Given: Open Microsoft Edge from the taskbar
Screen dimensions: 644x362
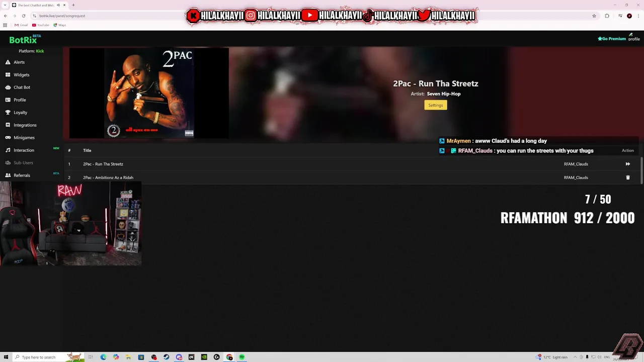Looking at the screenshot, I should coord(103,357).
